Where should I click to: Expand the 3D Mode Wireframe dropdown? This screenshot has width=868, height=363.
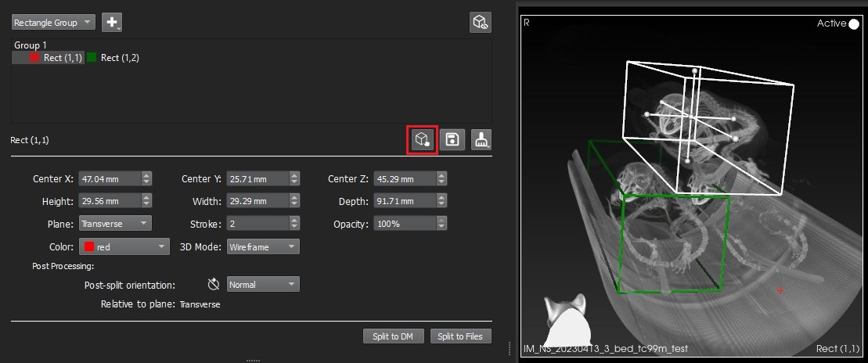pyautogui.click(x=263, y=247)
